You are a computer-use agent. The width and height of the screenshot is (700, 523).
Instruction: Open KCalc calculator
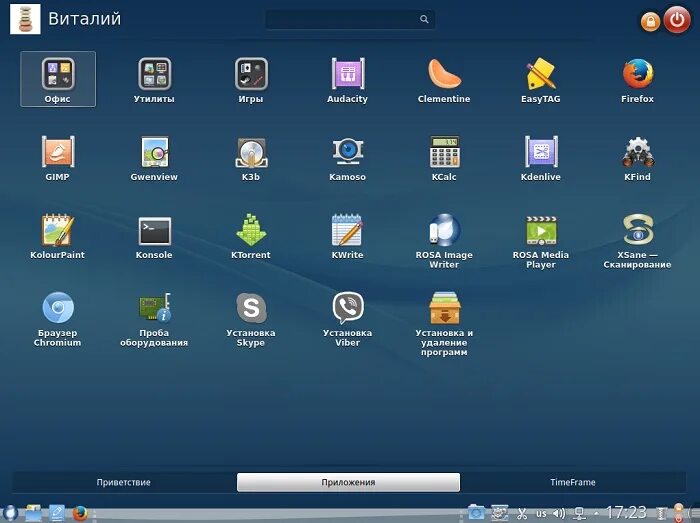pyautogui.click(x=444, y=157)
